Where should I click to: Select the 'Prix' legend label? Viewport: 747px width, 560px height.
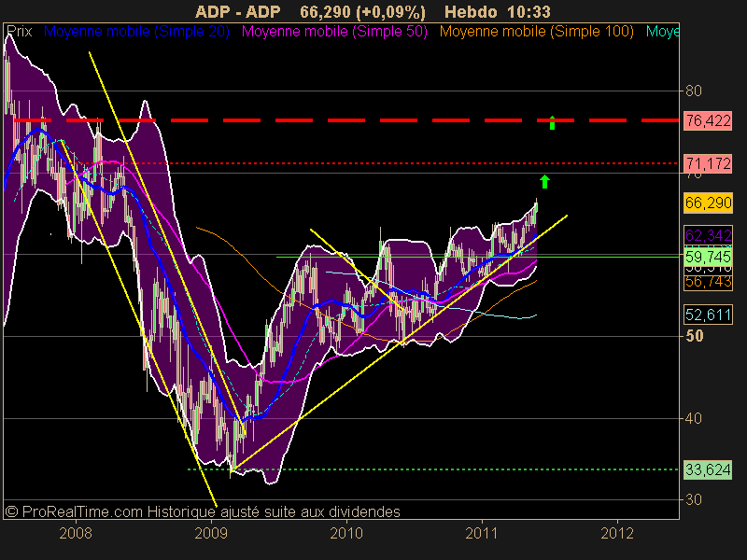click(x=20, y=32)
